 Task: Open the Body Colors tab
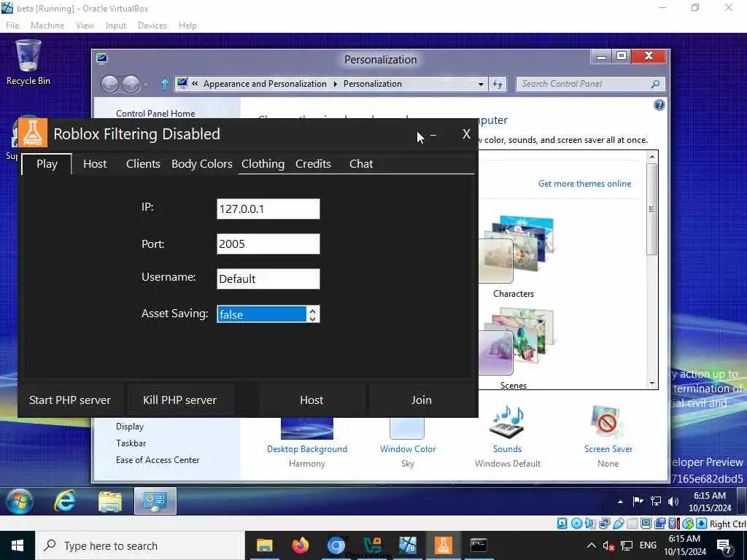(x=202, y=164)
